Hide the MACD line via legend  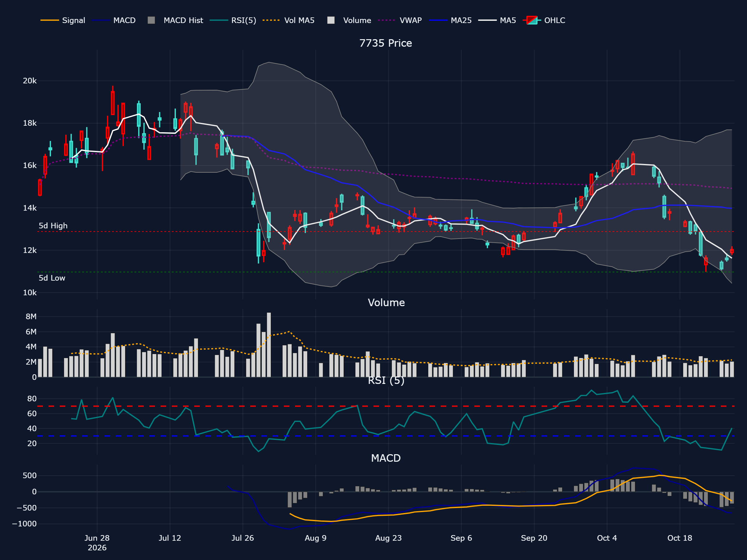(x=114, y=20)
